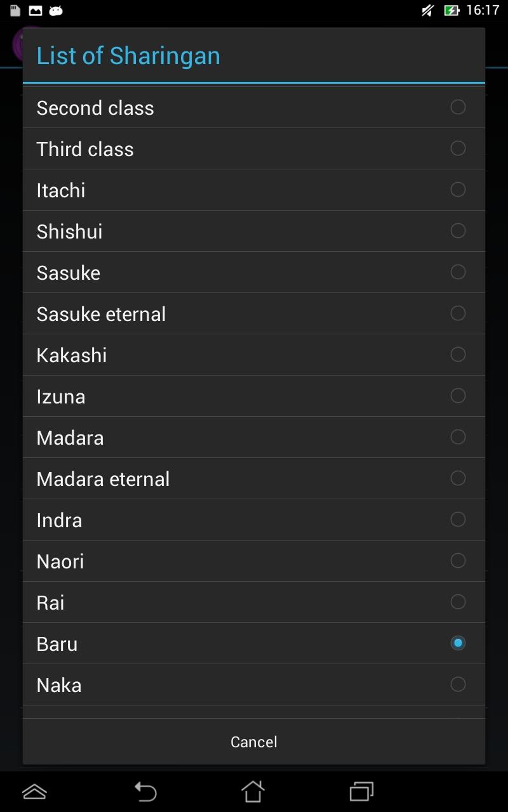Choose Sasuke eternal from the list

coord(102,314)
